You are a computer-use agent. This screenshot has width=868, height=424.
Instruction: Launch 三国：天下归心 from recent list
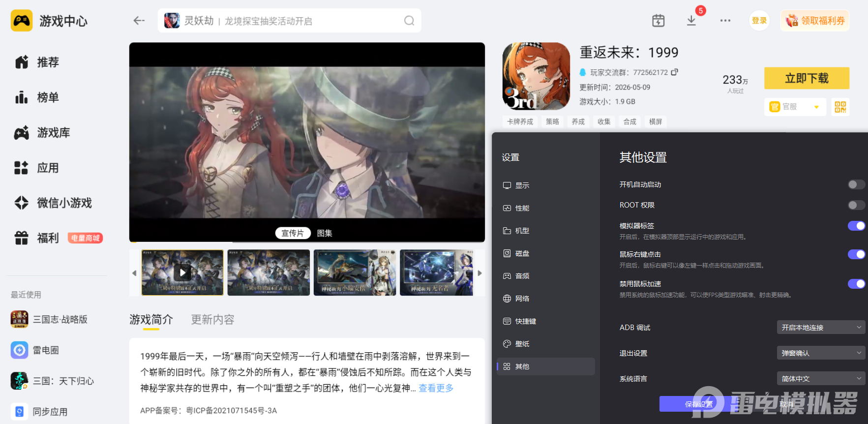click(x=52, y=381)
